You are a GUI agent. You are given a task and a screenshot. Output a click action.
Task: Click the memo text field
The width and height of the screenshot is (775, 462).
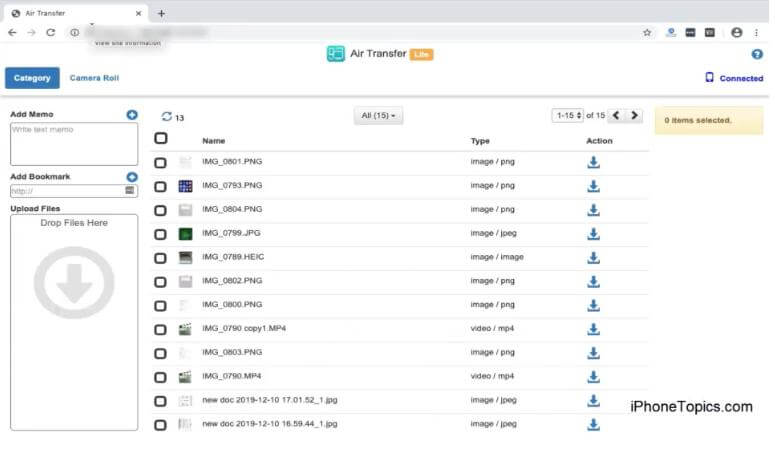[x=73, y=144]
